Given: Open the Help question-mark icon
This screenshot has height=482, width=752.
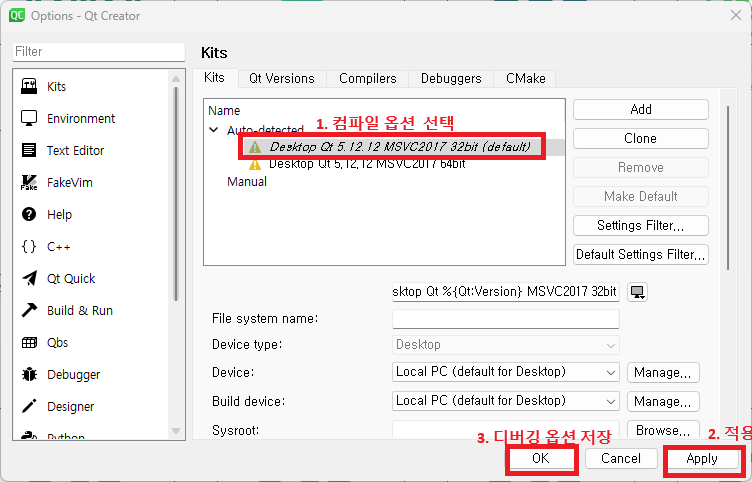Looking at the screenshot, I should pyautogui.click(x=29, y=214).
